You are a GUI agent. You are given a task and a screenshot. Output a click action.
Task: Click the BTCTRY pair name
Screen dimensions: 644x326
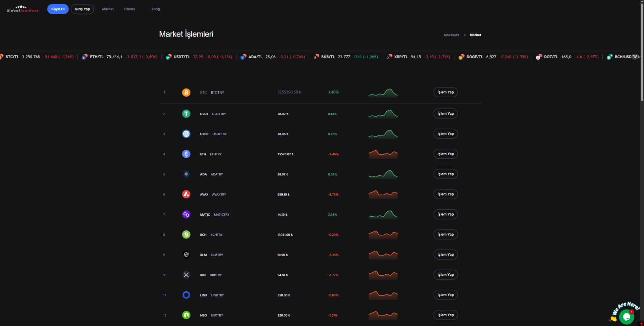pyautogui.click(x=217, y=93)
